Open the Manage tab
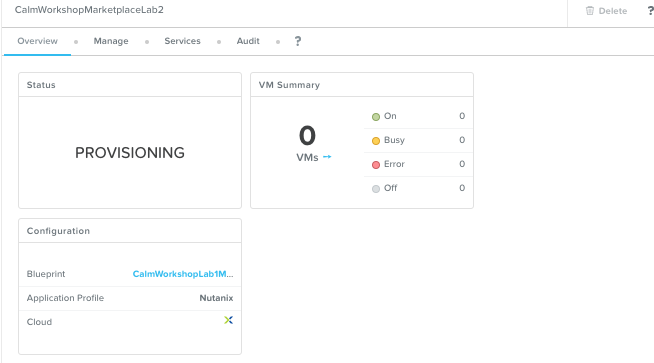This screenshot has height=363, width=654. (x=111, y=41)
